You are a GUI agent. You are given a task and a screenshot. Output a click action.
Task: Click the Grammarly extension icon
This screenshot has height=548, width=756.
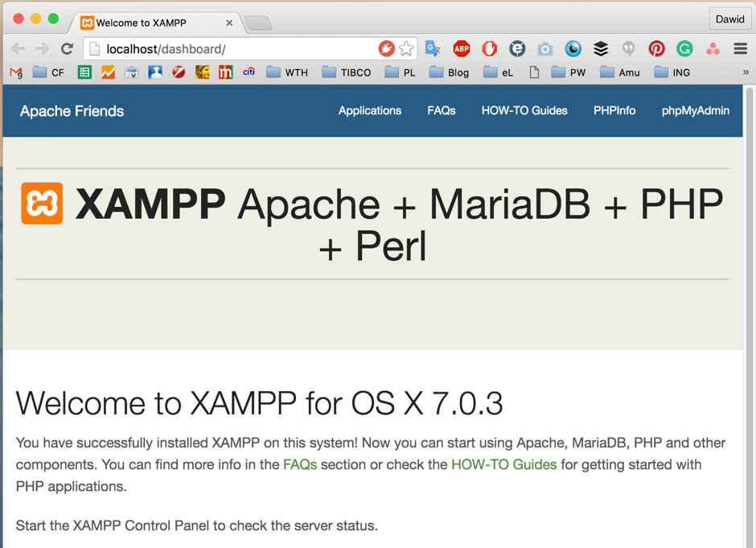coord(684,49)
